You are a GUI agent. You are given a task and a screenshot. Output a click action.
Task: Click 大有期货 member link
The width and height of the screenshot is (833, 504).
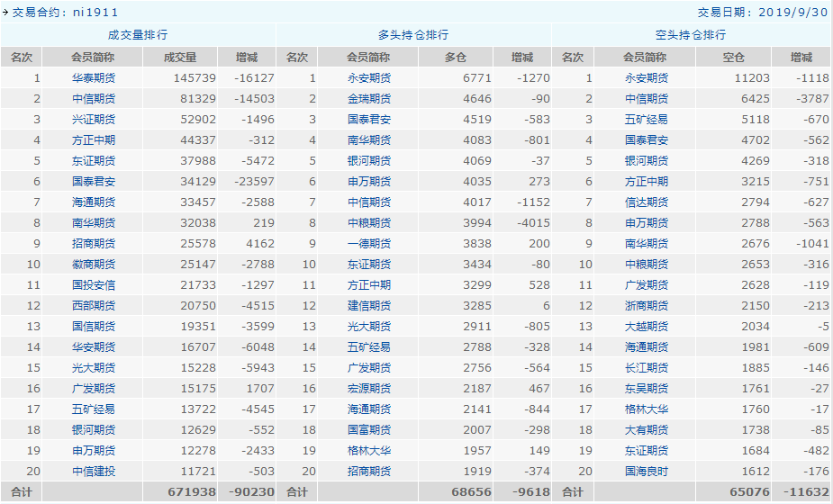[x=646, y=430]
